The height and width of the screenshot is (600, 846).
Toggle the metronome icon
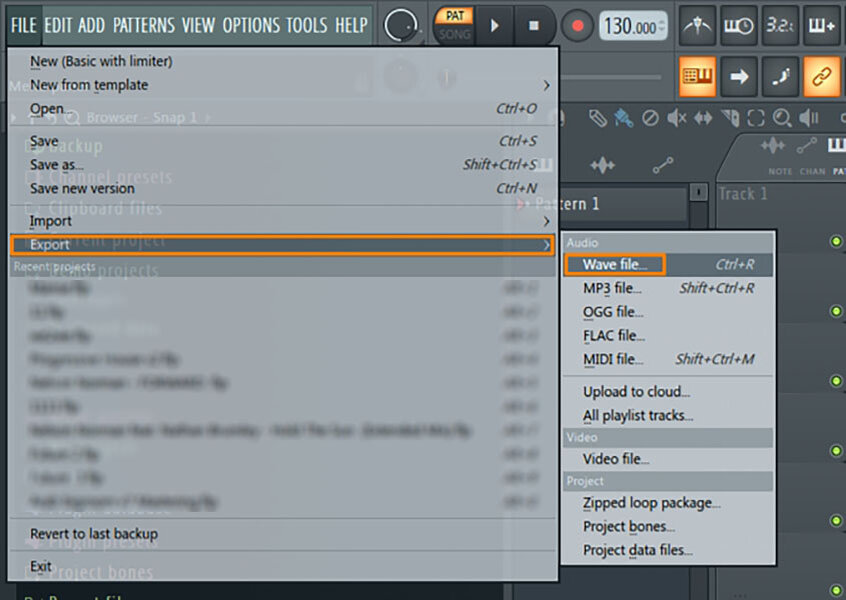[x=697, y=25]
